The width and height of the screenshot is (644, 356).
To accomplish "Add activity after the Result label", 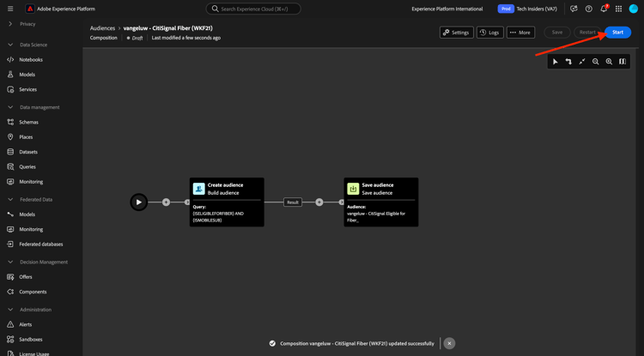I will click(319, 202).
